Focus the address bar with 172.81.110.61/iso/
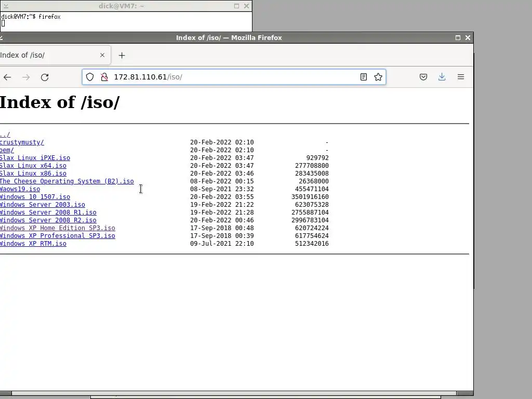The image size is (532, 399). click(234, 77)
